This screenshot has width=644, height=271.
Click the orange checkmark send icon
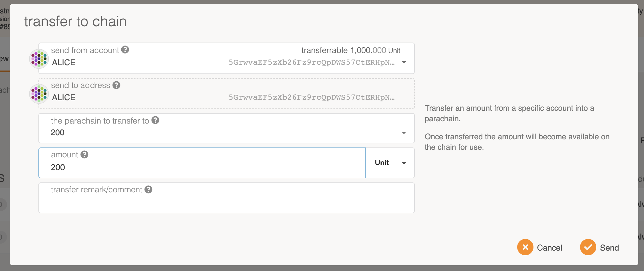588,247
